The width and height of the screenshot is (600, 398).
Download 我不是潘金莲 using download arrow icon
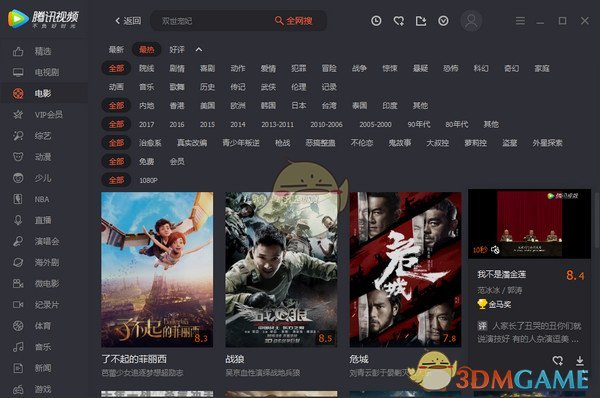coord(580,360)
